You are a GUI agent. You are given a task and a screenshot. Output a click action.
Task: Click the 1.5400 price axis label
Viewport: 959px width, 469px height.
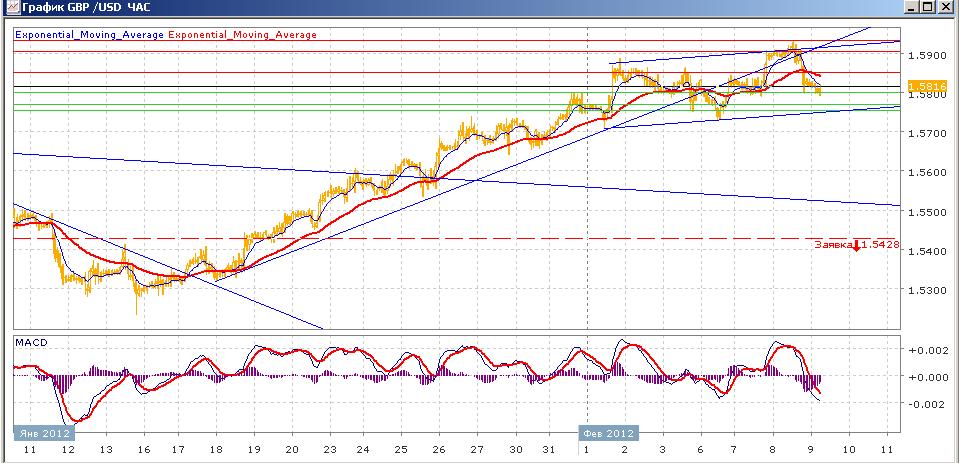927,251
